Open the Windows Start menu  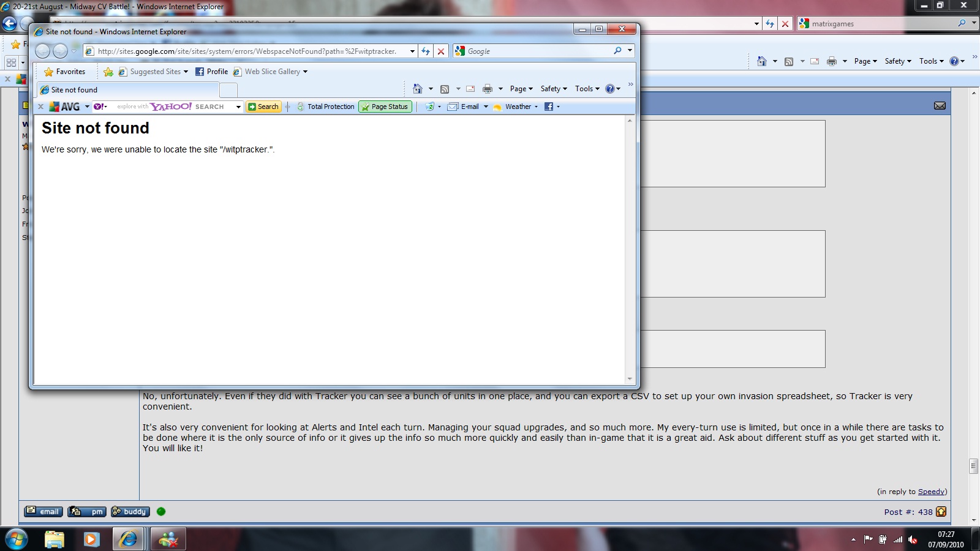click(17, 539)
